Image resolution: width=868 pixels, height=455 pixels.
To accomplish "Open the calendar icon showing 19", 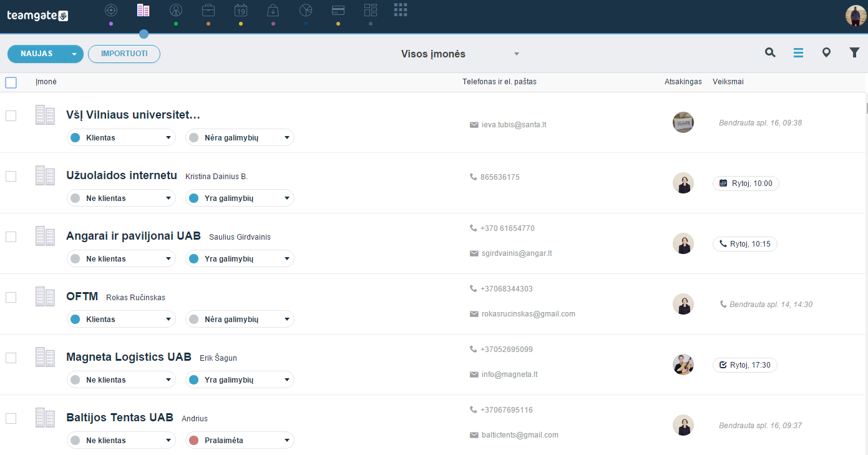I will coord(241,10).
